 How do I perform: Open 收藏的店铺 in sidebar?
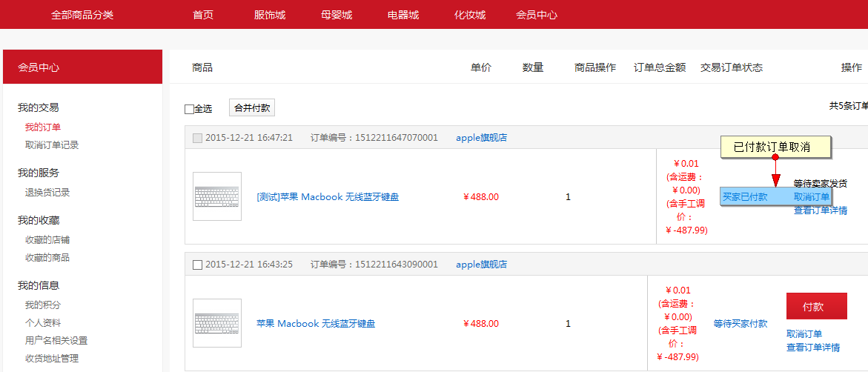coord(47,239)
